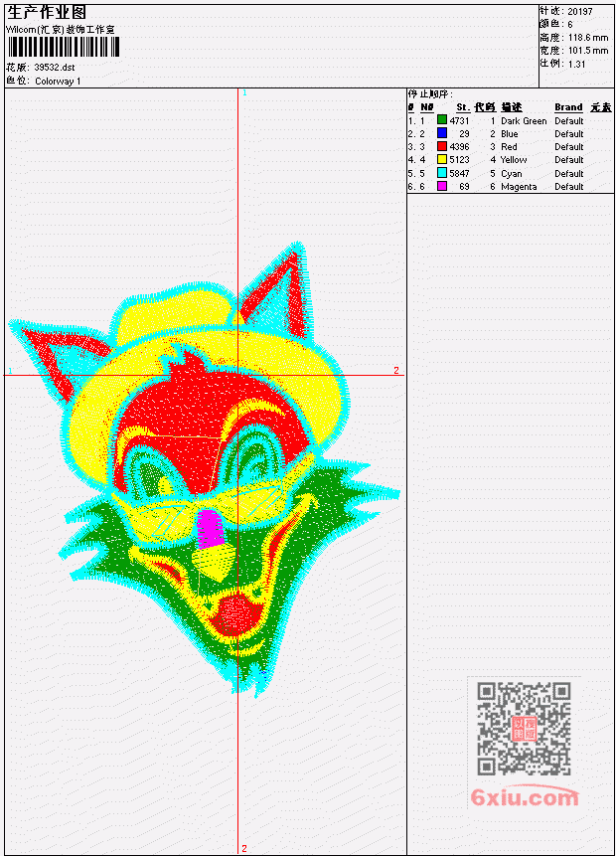This screenshot has height=856, width=616.
Task: Click the '代码' column header
Action: pyautogui.click(x=485, y=107)
